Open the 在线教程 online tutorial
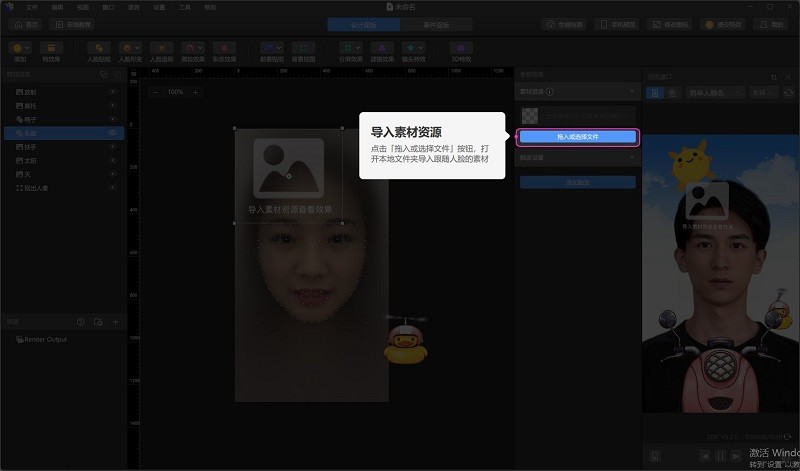This screenshot has width=800, height=471. [x=72, y=24]
